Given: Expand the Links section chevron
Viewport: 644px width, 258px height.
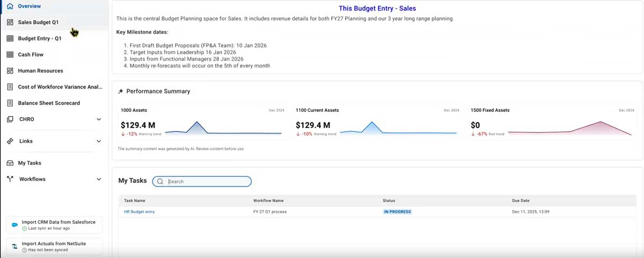Looking at the screenshot, I should pos(99,141).
